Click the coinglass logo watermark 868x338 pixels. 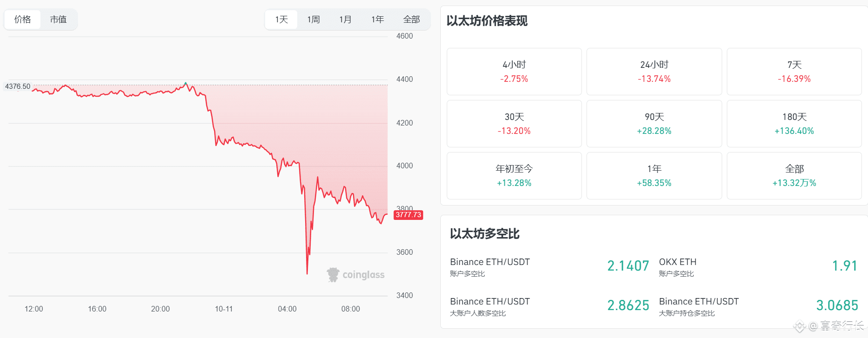356,275
